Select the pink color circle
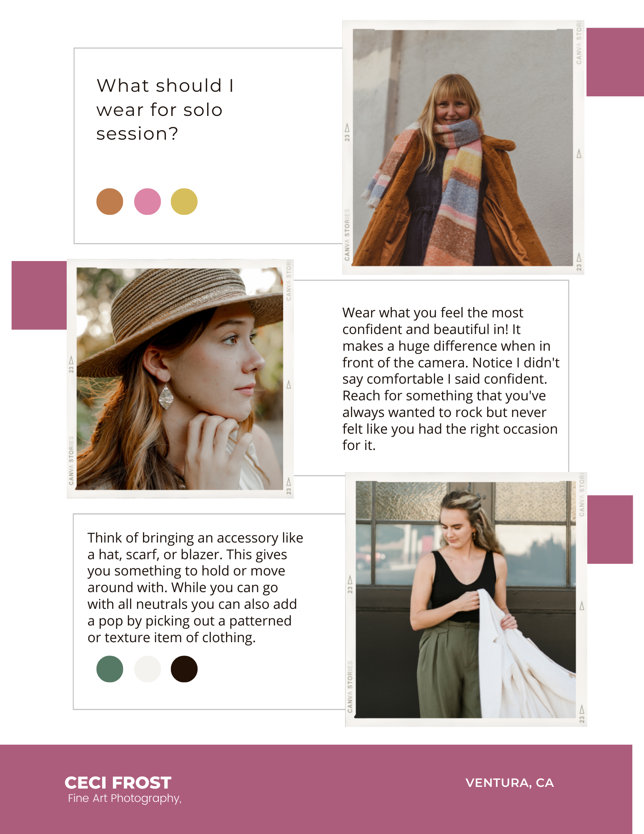 click(147, 201)
